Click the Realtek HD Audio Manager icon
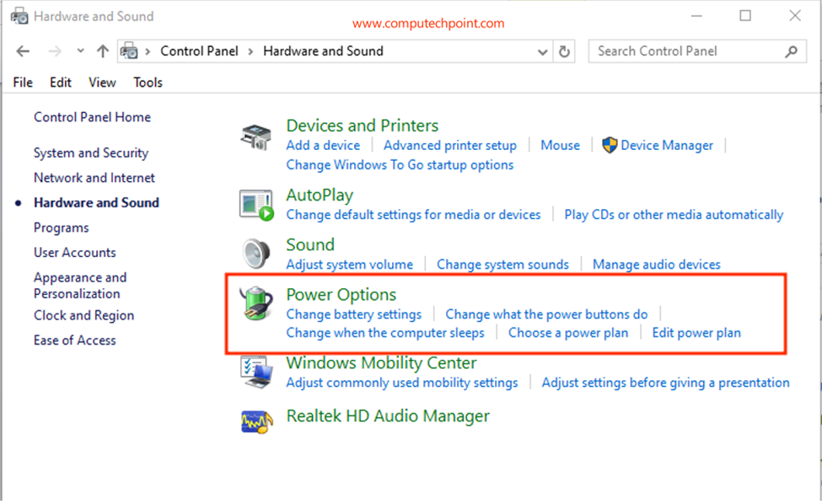The image size is (822, 504). coord(257,421)
